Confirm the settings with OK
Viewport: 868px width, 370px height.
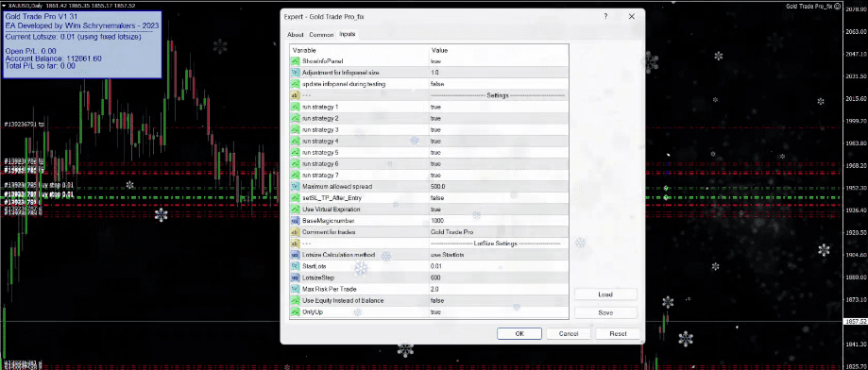[x=519, y=333]
